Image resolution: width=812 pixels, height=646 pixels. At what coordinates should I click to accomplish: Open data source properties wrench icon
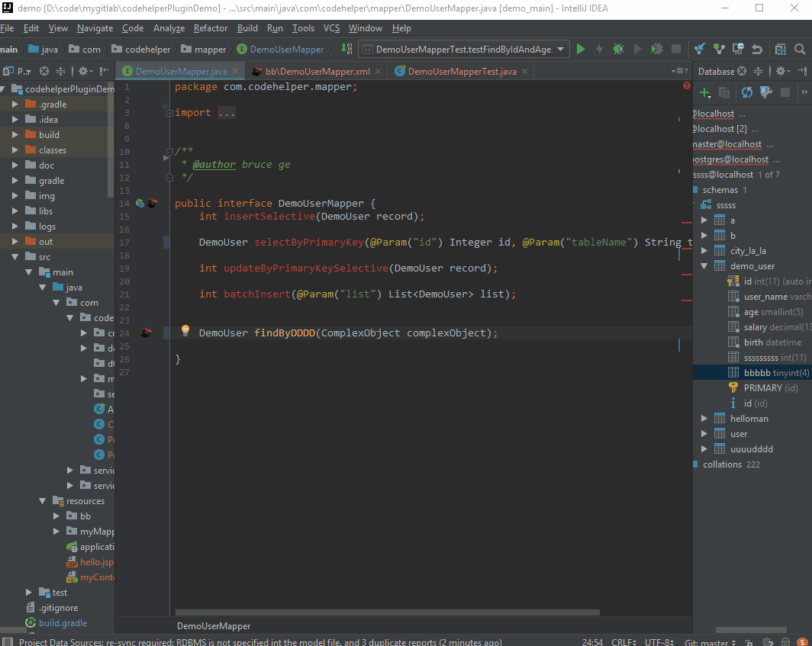click(x=766, y=92)
